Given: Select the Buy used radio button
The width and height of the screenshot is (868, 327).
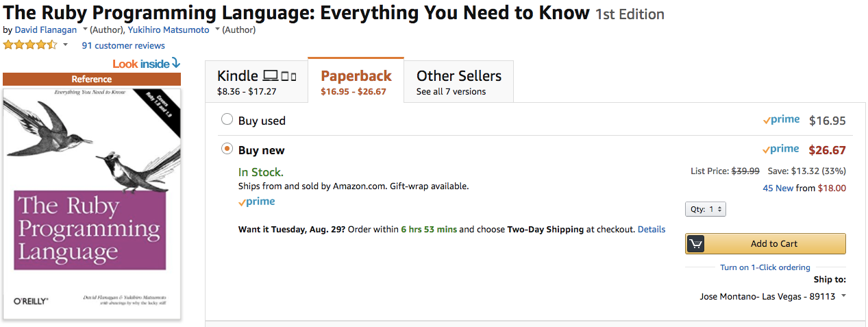Looking at the screenshot, I should point(227,120).
